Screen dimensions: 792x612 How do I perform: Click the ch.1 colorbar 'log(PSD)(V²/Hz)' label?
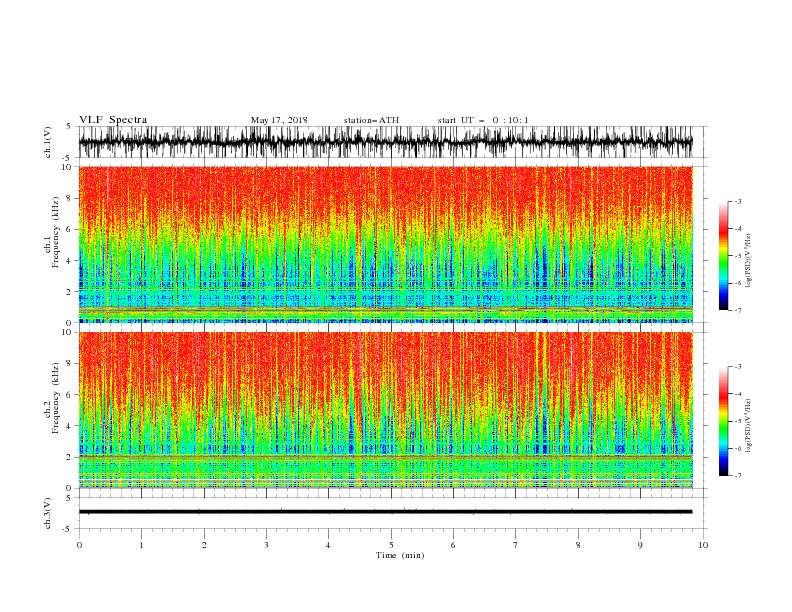(749, 261)
